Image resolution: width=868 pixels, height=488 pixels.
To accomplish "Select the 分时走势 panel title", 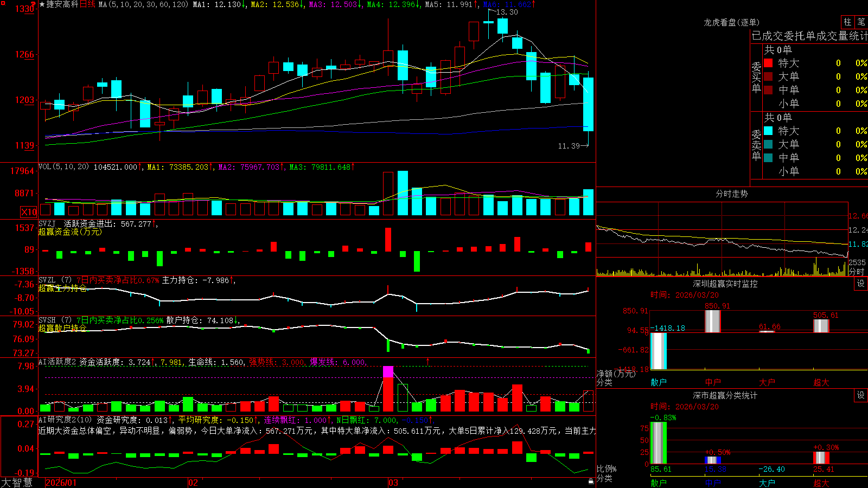I will pyautogui.click(x=731, y=194).
